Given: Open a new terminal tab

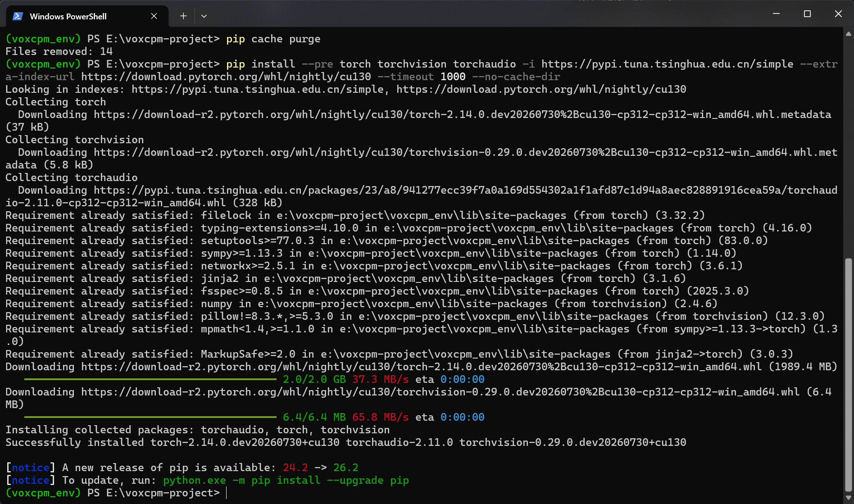Looking at the screenshot, I should click(183, 16).
